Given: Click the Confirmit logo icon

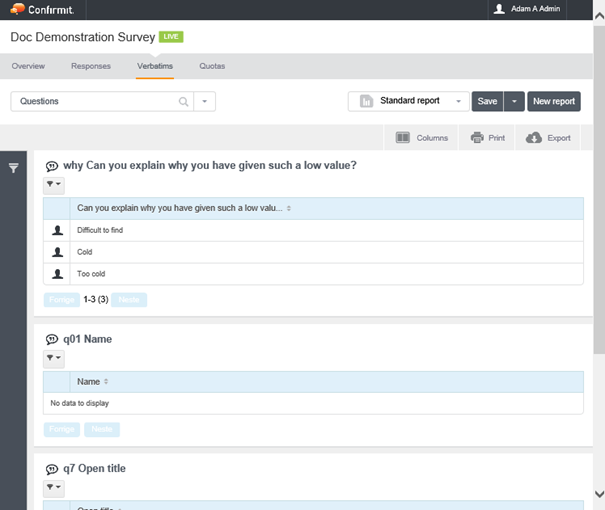Looking at the screenshot, I should [x=17, y=9].
